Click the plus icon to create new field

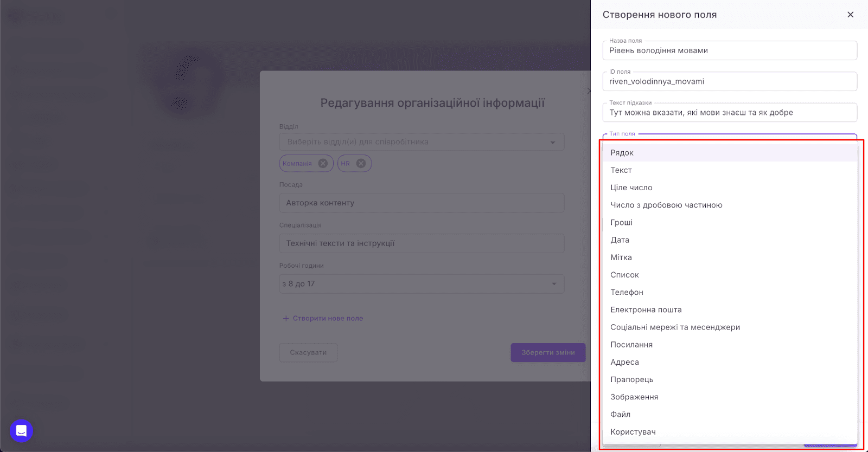[x=286, y=319]
